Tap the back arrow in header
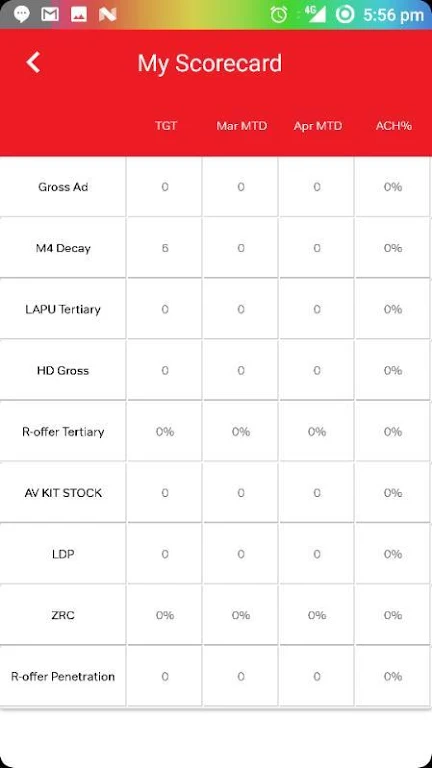This screenshot has width=432, height=768. click(x=33, y=63)
